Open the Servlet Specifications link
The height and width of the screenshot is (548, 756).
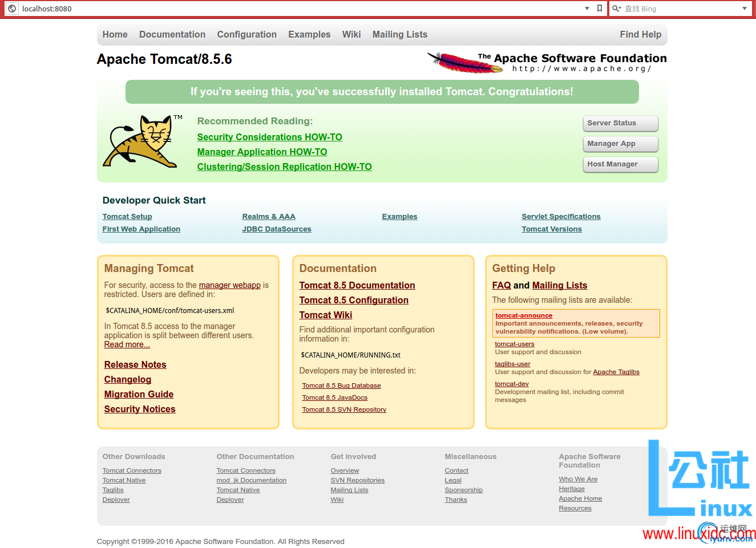(x=561, y=217)
